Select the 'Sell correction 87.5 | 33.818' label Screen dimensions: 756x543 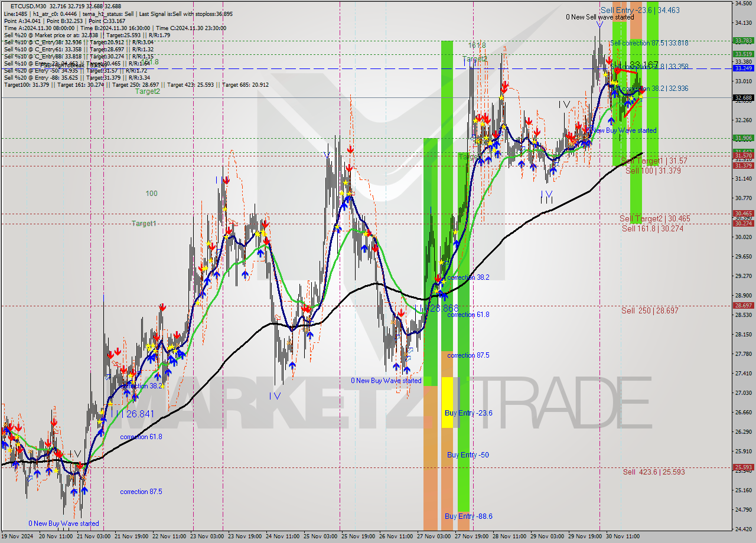649,43
